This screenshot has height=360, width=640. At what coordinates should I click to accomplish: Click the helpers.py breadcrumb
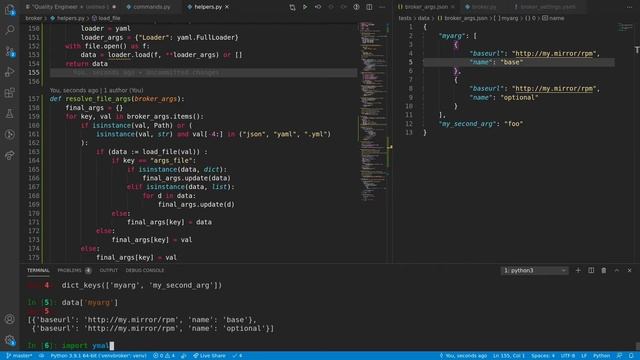click(70, 18)
